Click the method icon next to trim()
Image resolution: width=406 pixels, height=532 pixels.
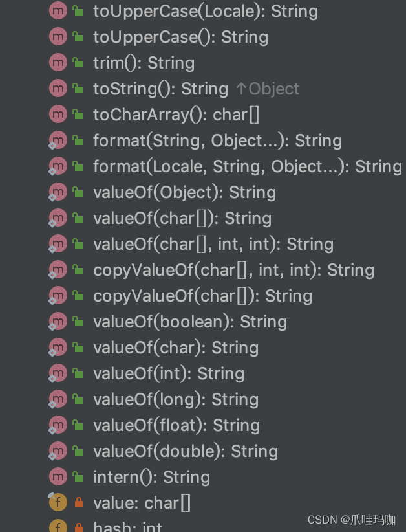(x=58, y=63)
